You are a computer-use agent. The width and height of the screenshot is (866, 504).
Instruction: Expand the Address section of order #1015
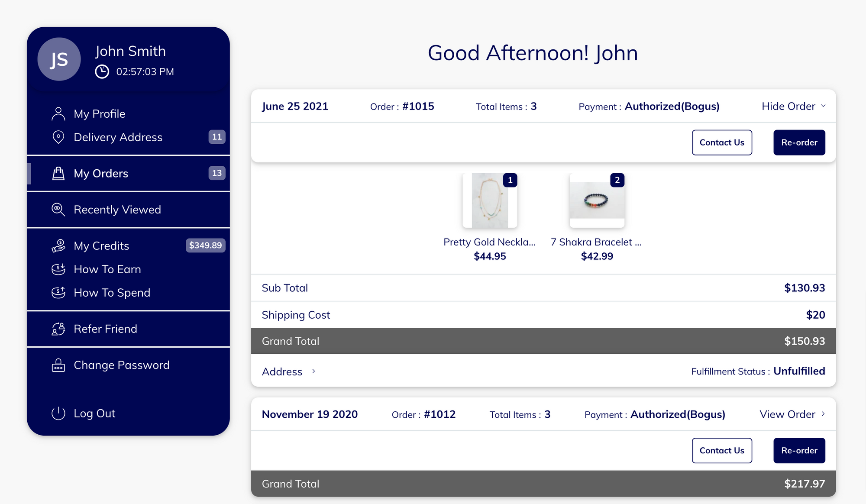289,372
